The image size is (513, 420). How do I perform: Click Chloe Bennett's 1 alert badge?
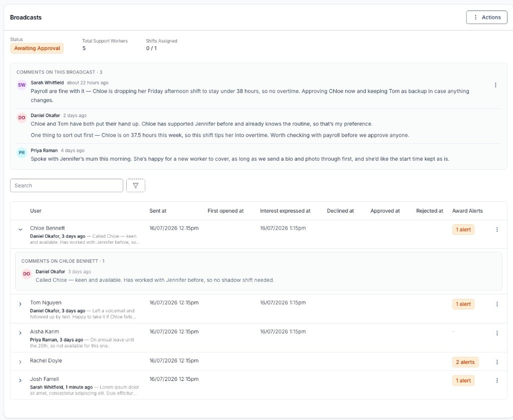coord(463,229)
